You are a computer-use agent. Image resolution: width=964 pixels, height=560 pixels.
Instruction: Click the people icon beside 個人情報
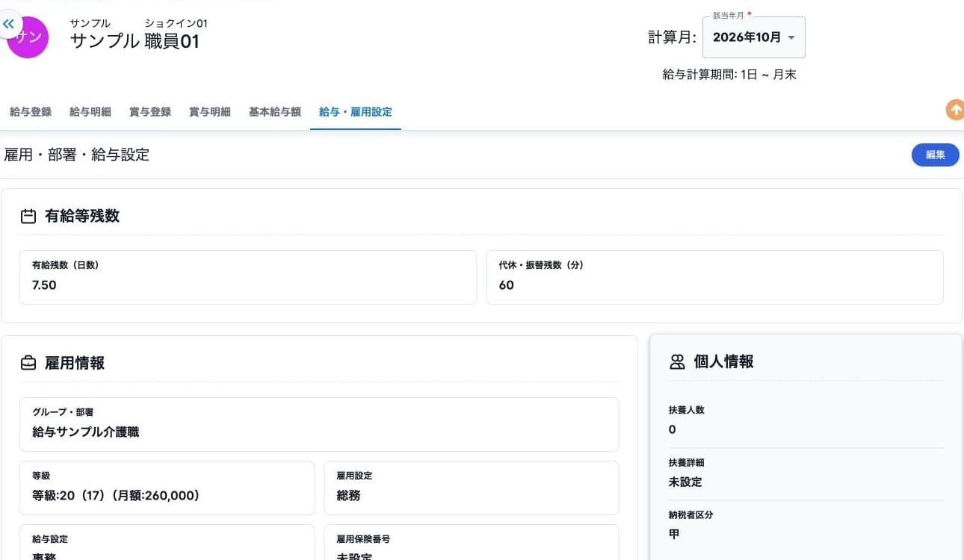(677, 362)
